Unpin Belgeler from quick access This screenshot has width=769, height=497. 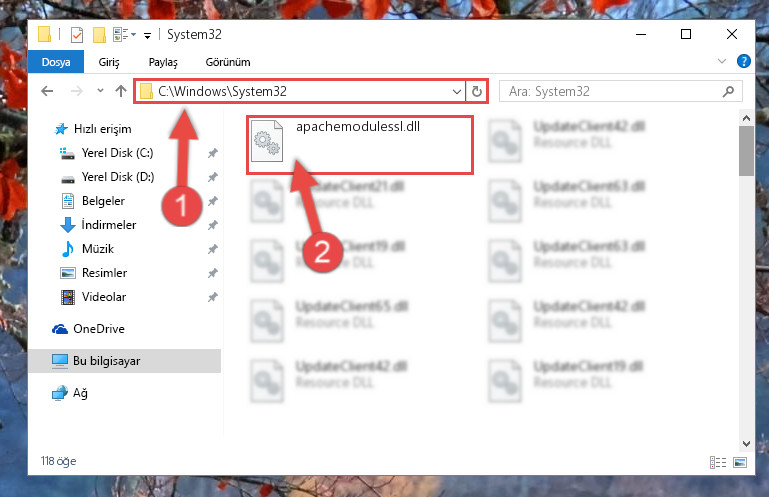click(x=212, y=201)
